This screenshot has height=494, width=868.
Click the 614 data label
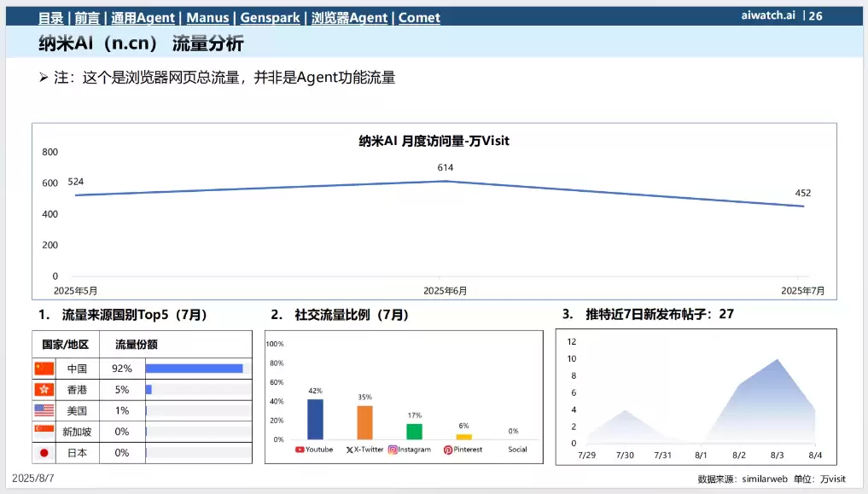445,167
